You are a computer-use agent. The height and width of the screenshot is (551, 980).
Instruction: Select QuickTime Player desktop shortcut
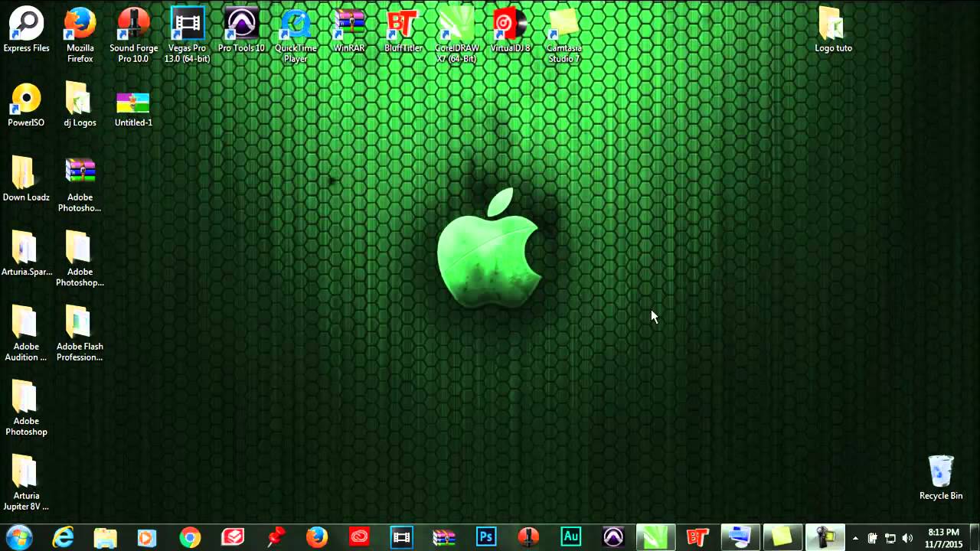click(296, 36)
